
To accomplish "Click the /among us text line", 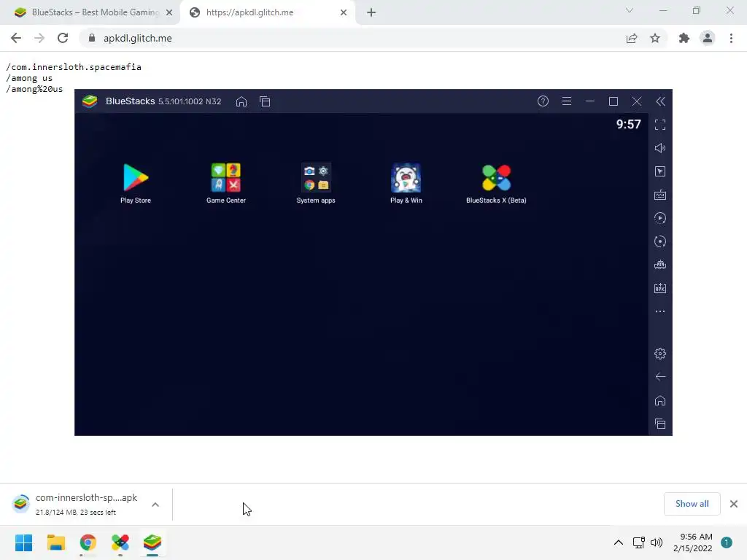I will pyautogui.click(x=29, y=78).
